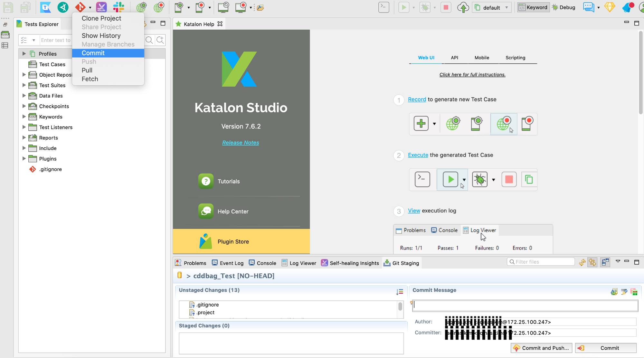Viewport: 644px width, 358px height.
Task: Click the Commit and Push button
Action: click(541, 348)
